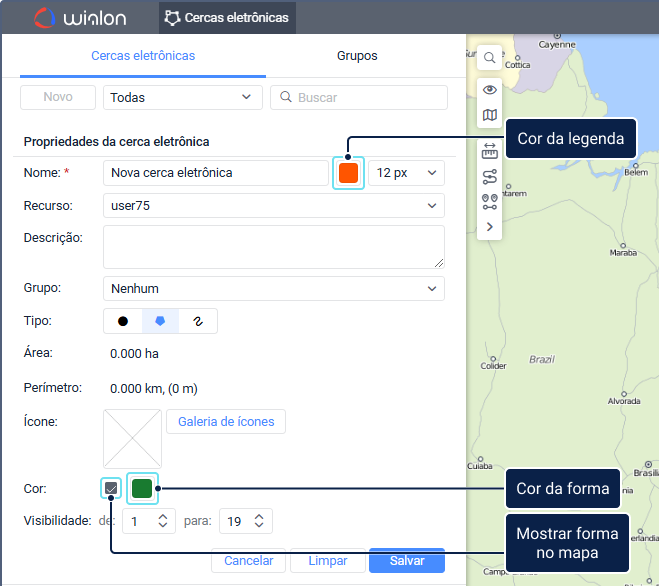The height and width of the screenshot is (586, 659).
Task: Select line geofence type
Action: (x=198, y=321)
